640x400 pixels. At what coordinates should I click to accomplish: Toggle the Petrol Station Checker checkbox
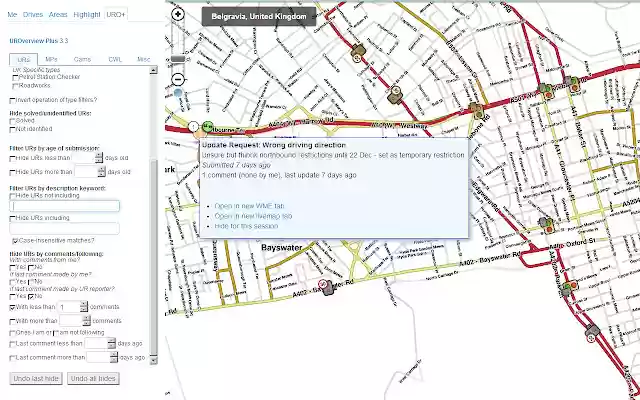tap(16, 77)
